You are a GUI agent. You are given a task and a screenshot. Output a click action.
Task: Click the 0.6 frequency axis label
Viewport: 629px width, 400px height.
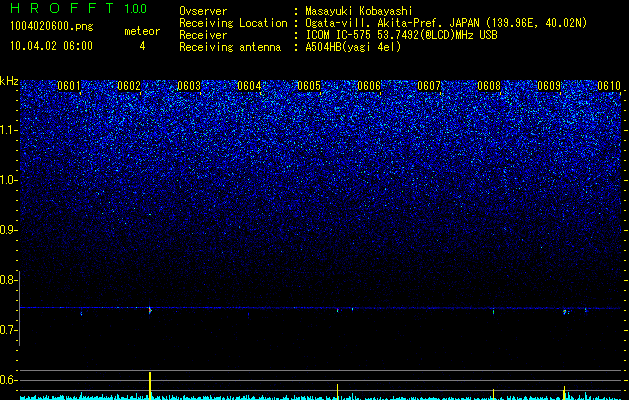tap(8, 380)
